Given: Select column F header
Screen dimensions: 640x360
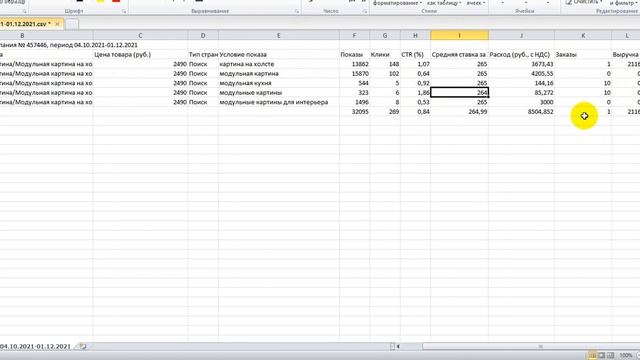Looking at the screenshot, I should (354, 36).
